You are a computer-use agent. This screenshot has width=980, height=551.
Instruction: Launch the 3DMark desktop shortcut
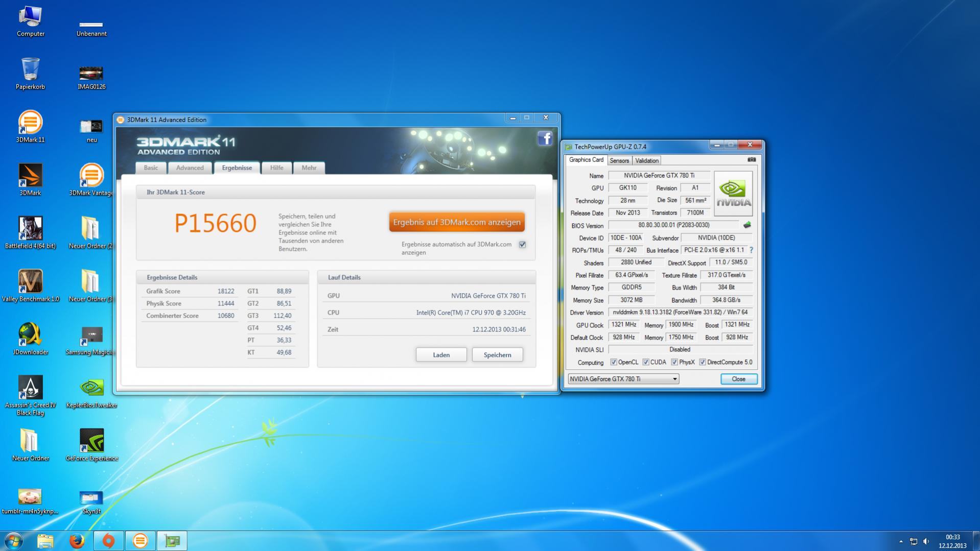pyautogui.click(x=30, y=180)
